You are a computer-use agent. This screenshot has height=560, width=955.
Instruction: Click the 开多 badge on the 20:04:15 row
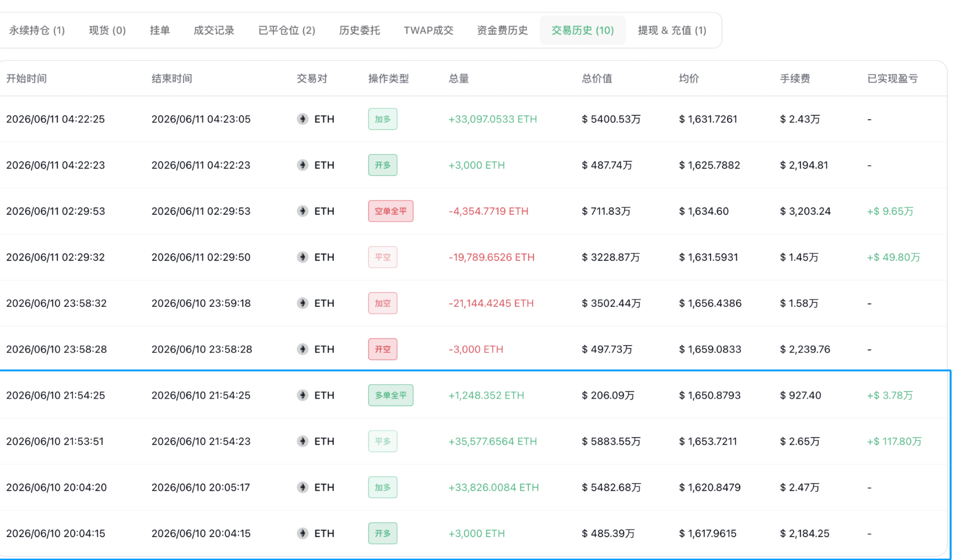[383, 534]
